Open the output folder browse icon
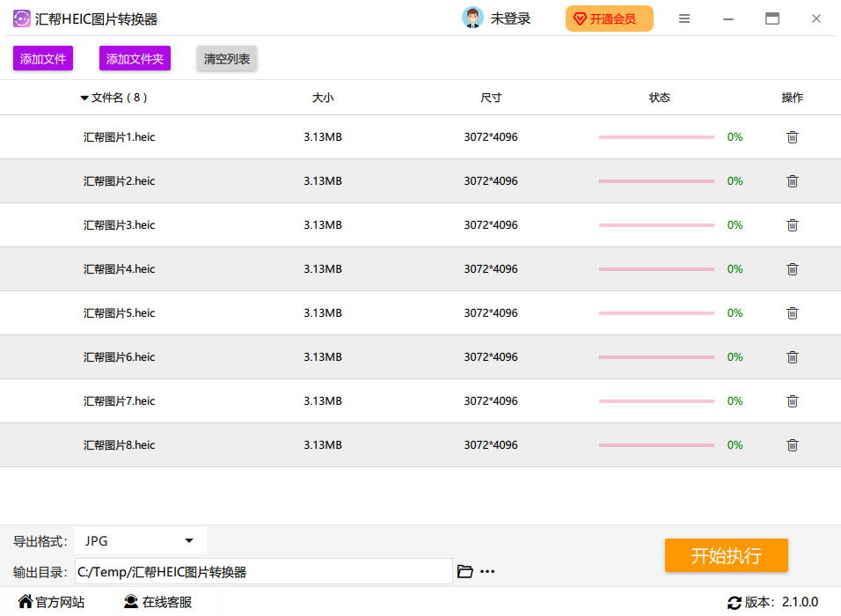This screenshot has width=841, height=616. [x=465, y=572]
